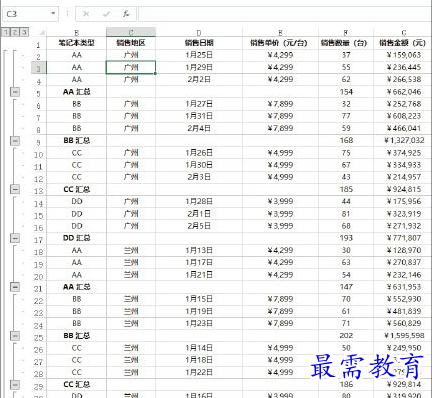Click the ¥7,899 price cell in row 6

(280, 104)
